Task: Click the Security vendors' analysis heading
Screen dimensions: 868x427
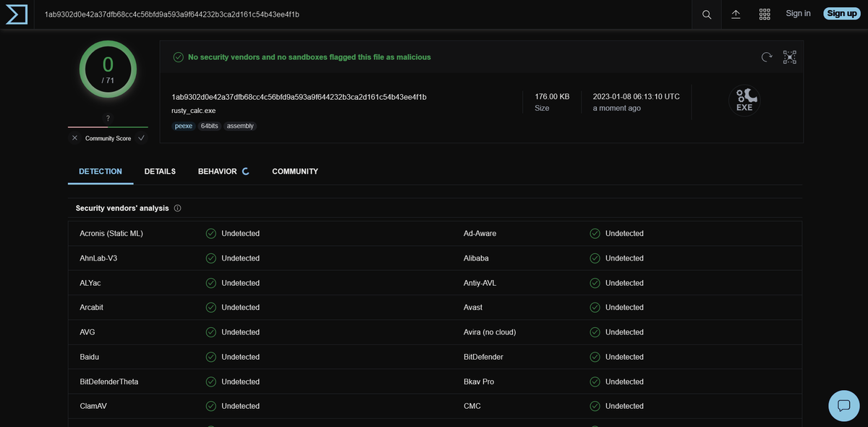Action: tap(122, 208)
